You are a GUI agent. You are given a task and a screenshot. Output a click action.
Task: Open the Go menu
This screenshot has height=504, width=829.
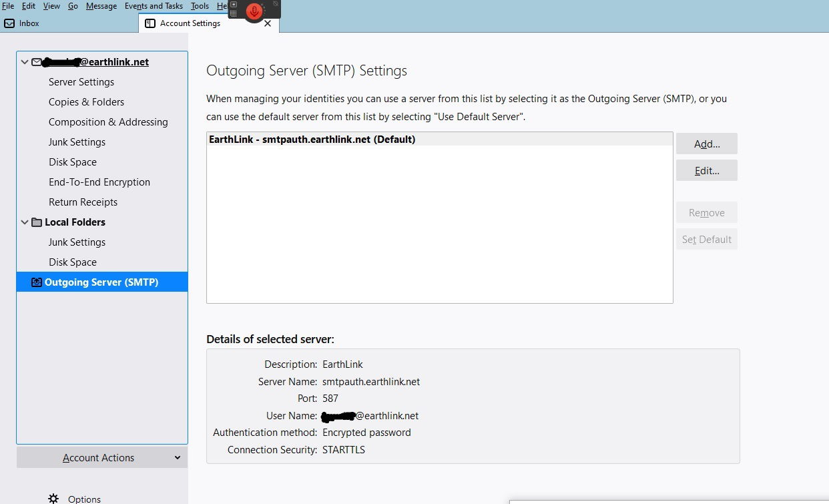click(x=73, y=6)
